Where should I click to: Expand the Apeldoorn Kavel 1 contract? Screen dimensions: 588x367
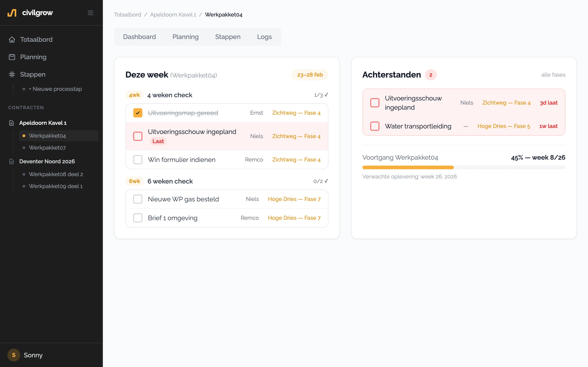43,123
